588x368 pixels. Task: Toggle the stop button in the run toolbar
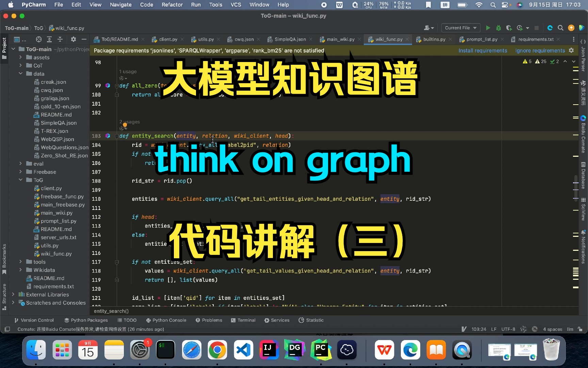click(537, 28)
